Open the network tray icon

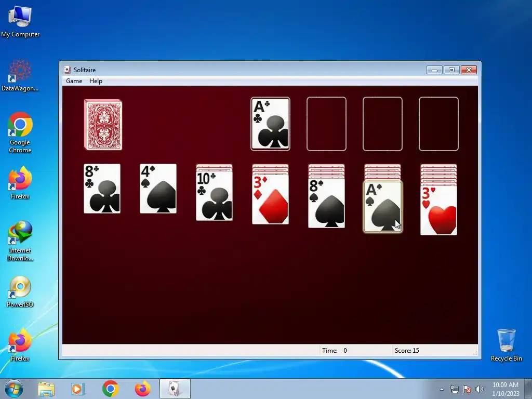[454, 389]
